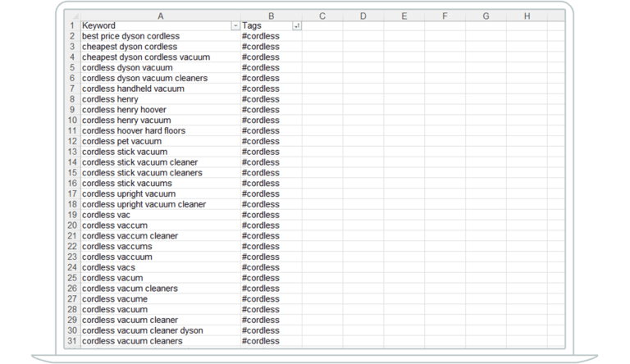Click cell 'cordless stick vacuums'

click(160, 183)
